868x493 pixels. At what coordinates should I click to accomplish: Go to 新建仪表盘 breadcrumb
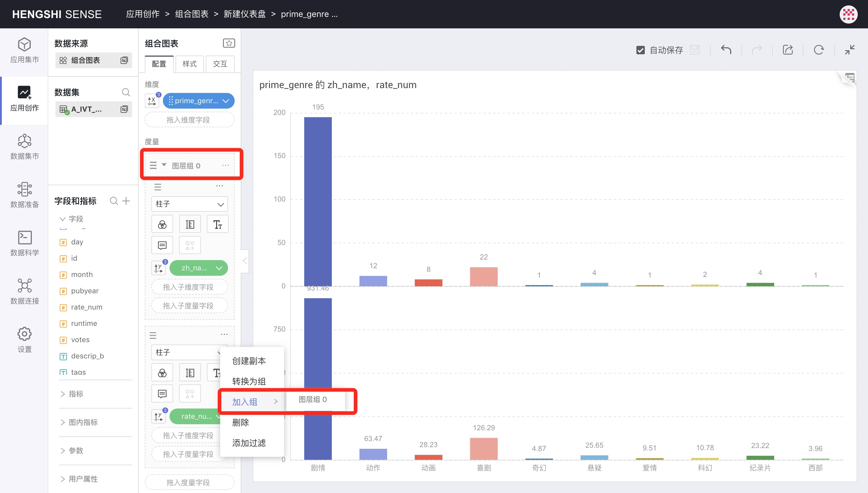point(244,14)
